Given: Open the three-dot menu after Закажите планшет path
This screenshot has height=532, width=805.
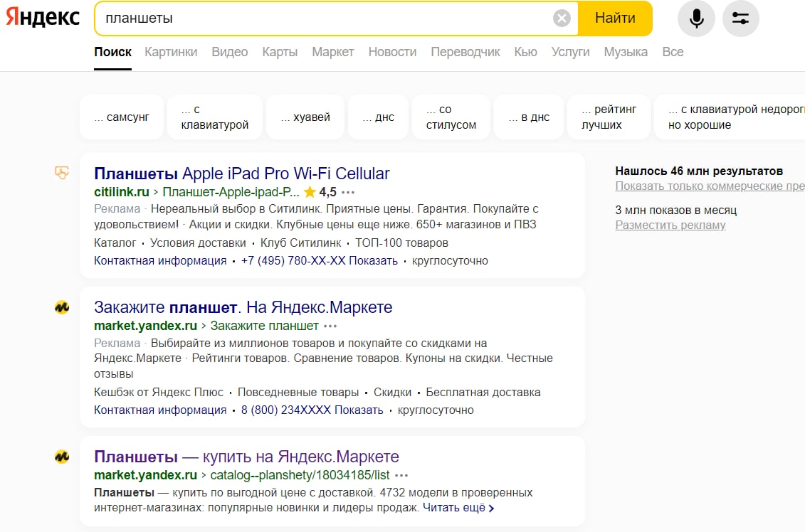Looking at the screenshot, I should pos(330,326).
